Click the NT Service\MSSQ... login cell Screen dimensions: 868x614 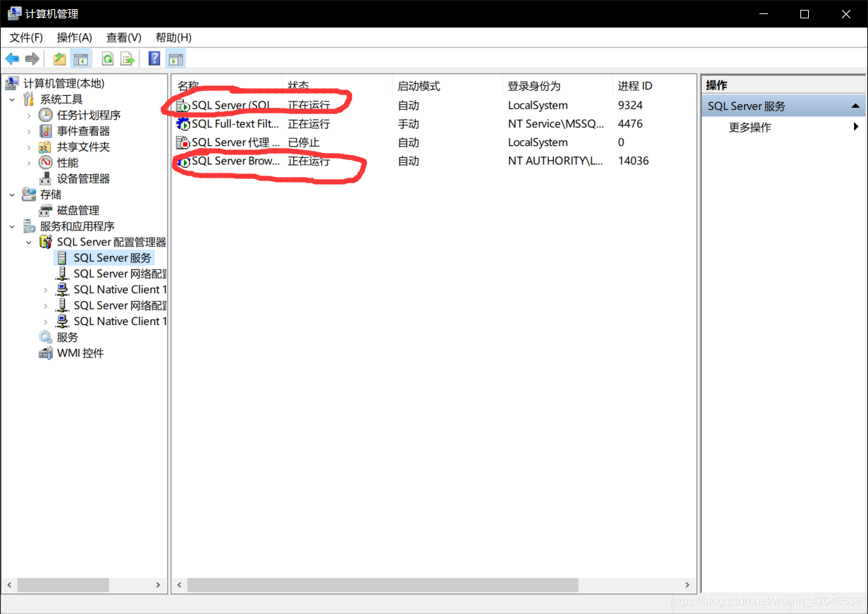click(x=556, y=123)
